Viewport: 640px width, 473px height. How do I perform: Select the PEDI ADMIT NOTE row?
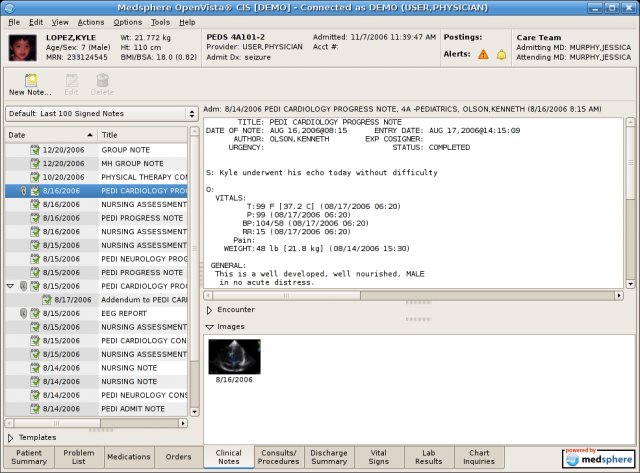(x=96, y=409)
